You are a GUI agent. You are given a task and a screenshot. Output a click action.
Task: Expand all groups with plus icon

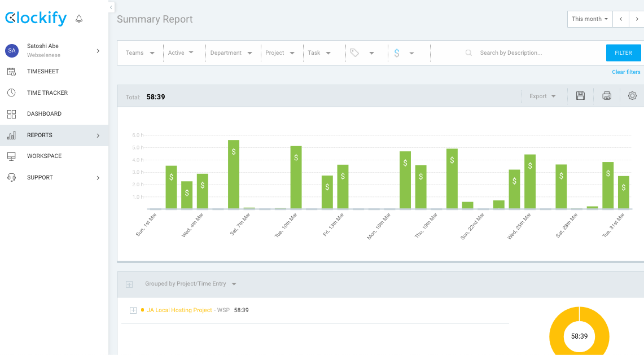[129, 284]
